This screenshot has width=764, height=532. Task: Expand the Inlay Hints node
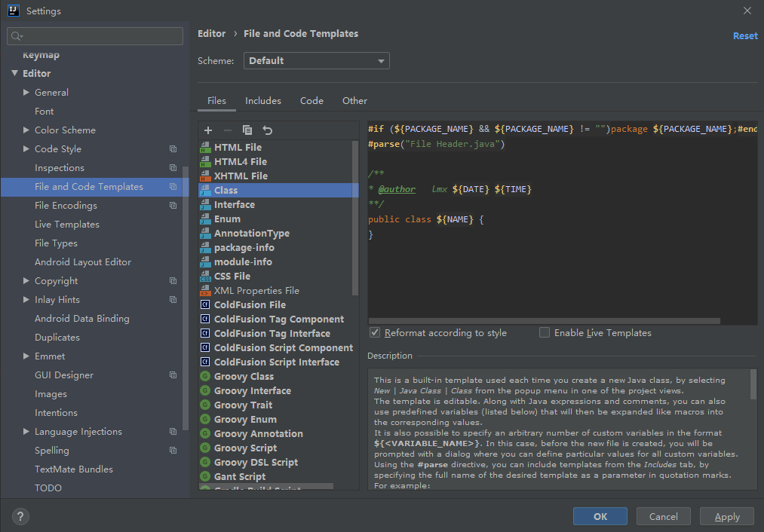tap(26, 299)
